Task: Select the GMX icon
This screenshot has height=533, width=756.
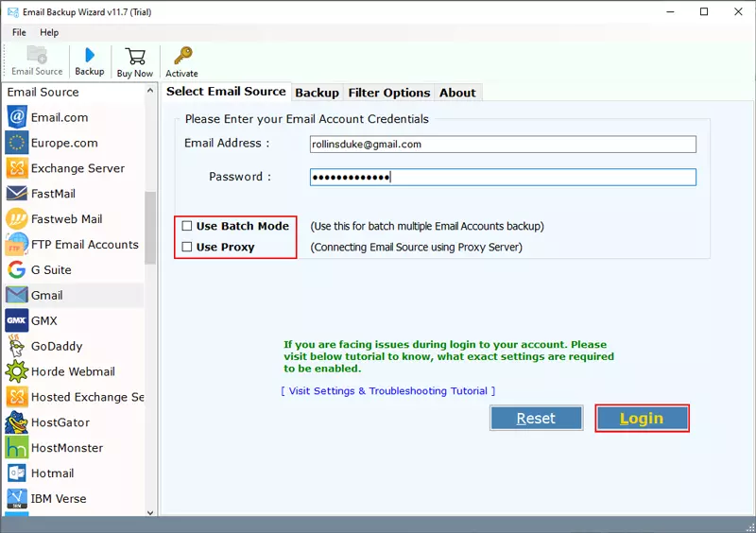Action: (17, 320)
